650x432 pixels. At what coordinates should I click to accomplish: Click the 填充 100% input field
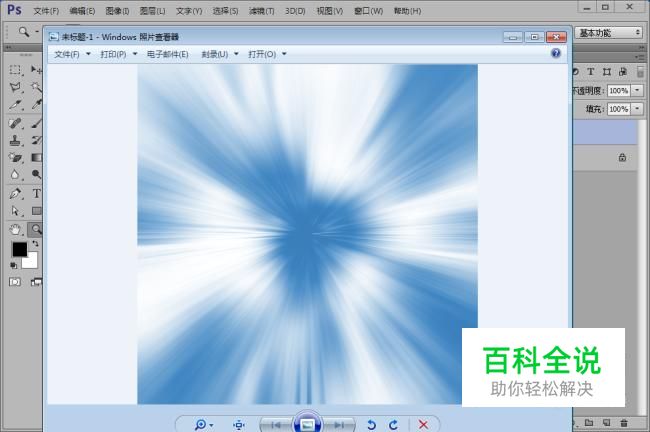coord(619,109)
